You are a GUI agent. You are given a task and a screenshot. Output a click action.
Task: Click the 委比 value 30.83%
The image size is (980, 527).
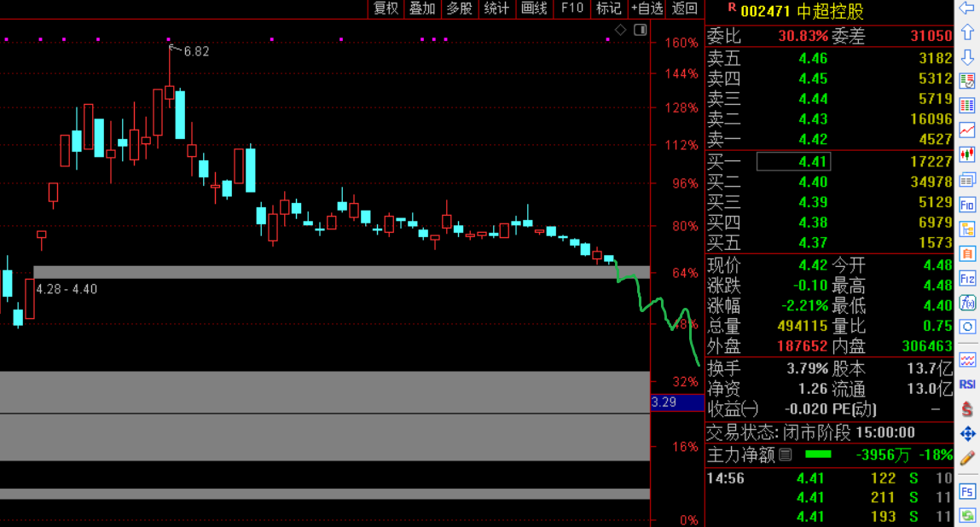(803, 37)
